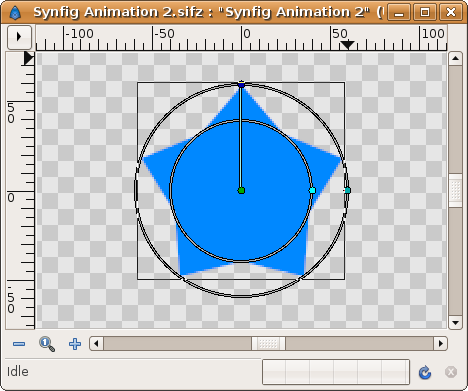Click the zoom fit magnifier icon
The height and width of the screenshot is (391, 468).
click(x=47, y=344)
